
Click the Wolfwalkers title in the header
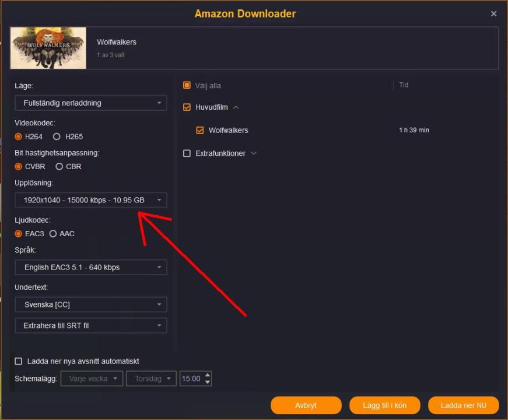(x=117, y=42)
